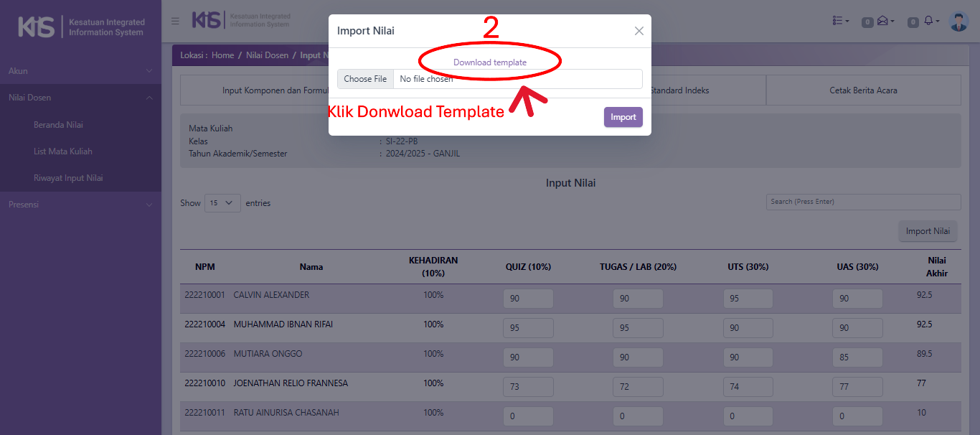
Task: Click Calvin Alexander's QUIZ score field
Action: coord(528,299)
